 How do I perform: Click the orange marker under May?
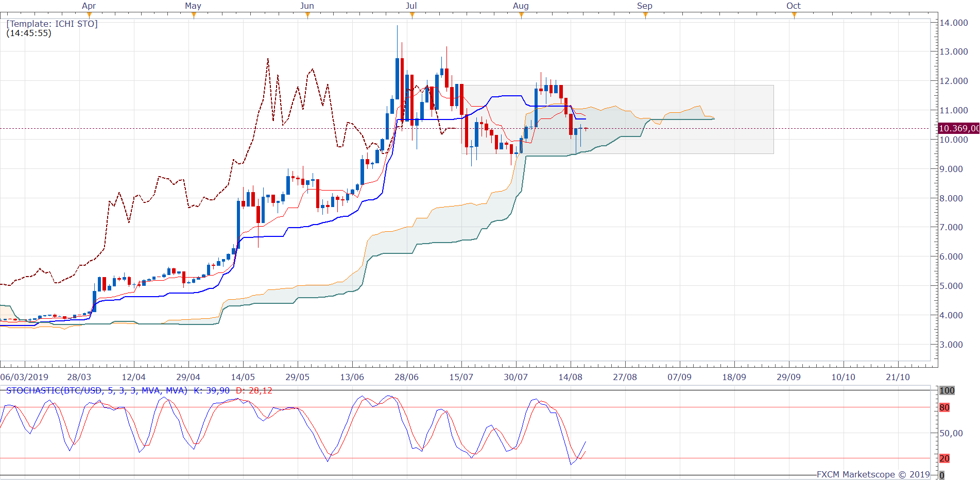[x=194, y=15]
